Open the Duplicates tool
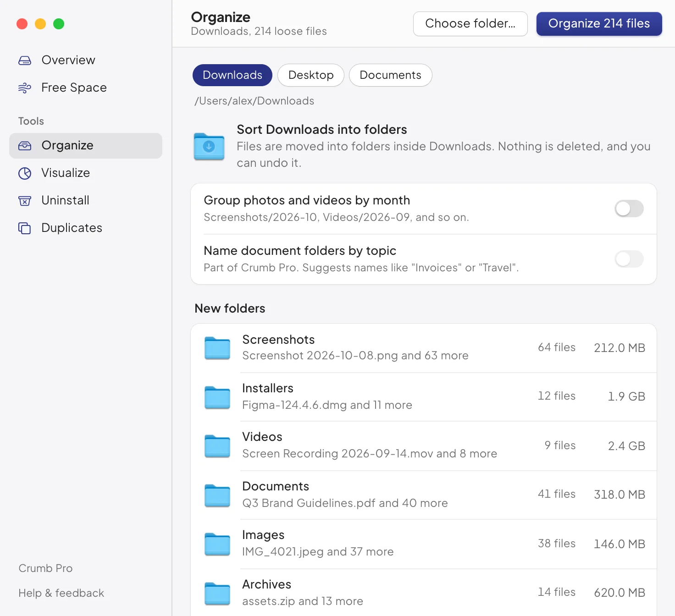The height and width of the screenshot is (616, 675). pos(86,228)
